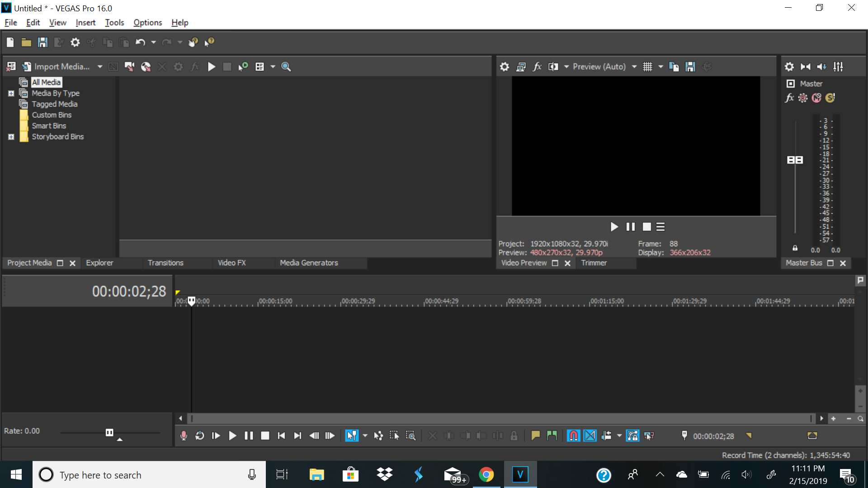
Task: Insert a marker on the timeline
Action: click(x=535, y=436)
